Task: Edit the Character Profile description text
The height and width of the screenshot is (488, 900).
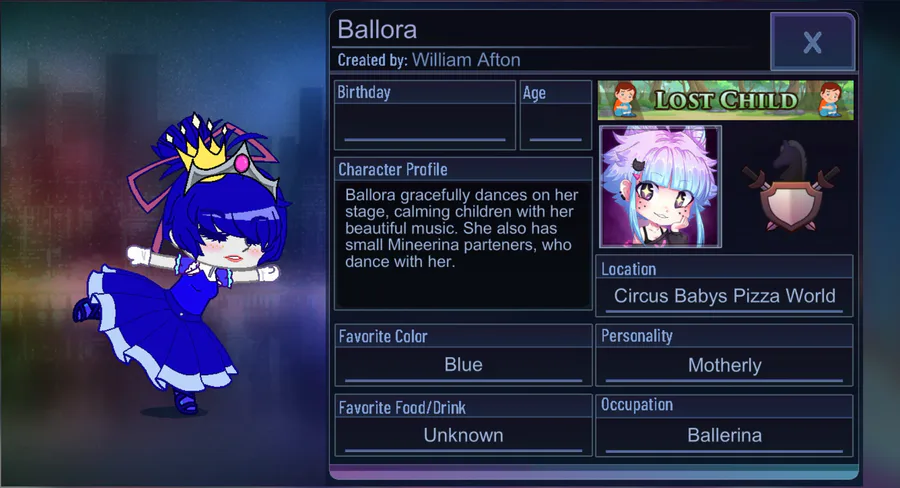Action: coord(462,228)
